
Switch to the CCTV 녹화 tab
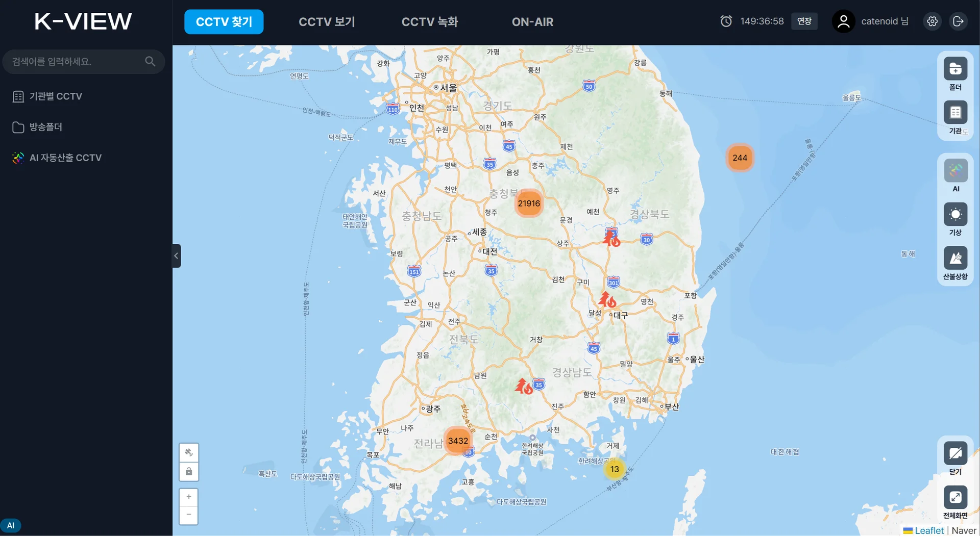430,22
